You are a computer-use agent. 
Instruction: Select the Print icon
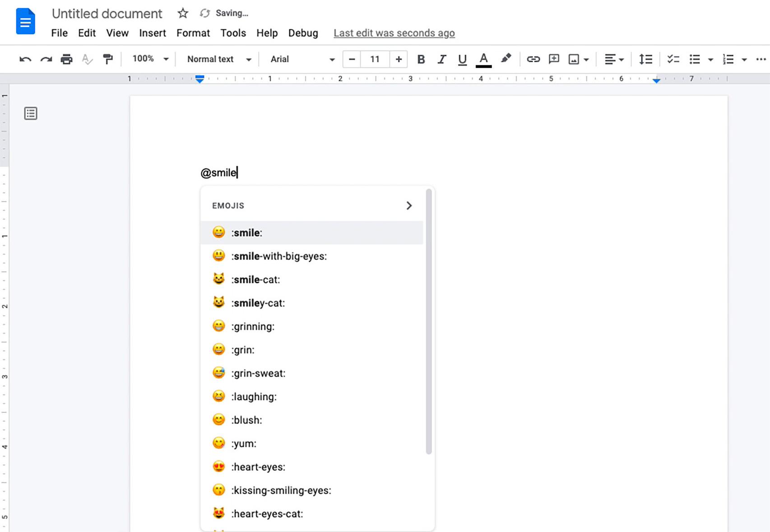[66, 59]
